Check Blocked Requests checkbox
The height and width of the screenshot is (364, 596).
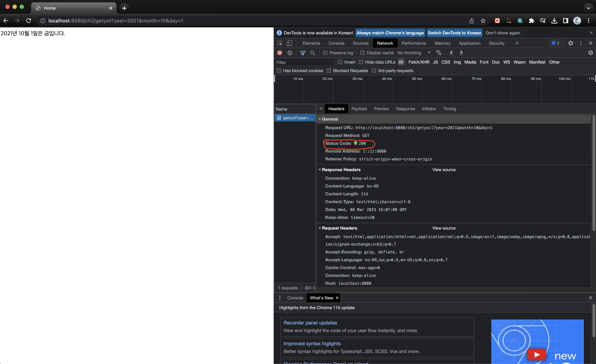pos(329,71)
